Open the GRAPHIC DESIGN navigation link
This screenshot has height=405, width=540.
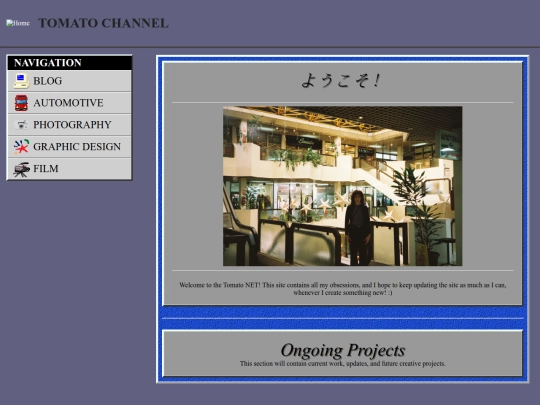[77, 146]
